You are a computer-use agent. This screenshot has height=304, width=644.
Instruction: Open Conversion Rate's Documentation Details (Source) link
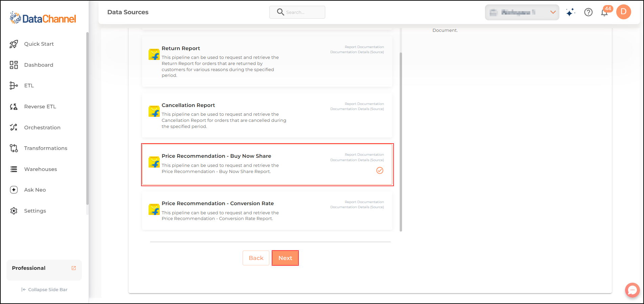(x=357, y=207)
